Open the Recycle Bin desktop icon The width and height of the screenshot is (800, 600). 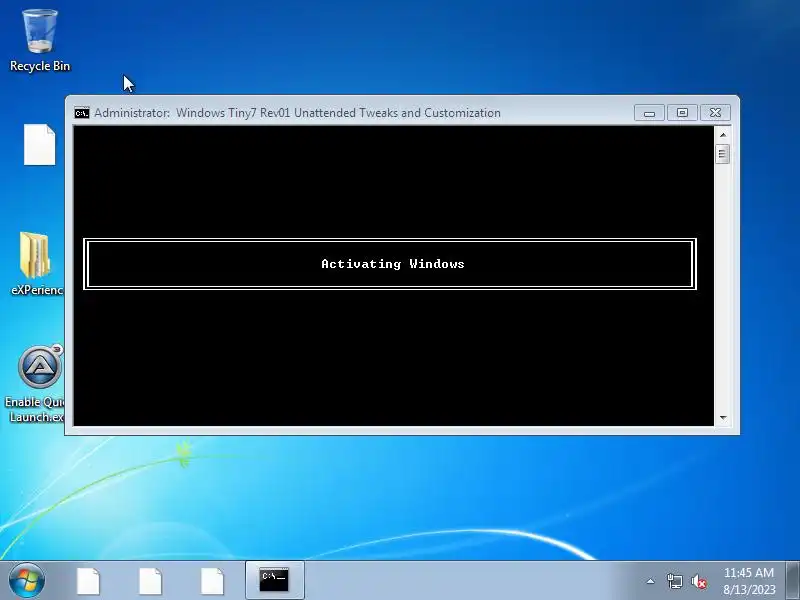click(40, 41)
